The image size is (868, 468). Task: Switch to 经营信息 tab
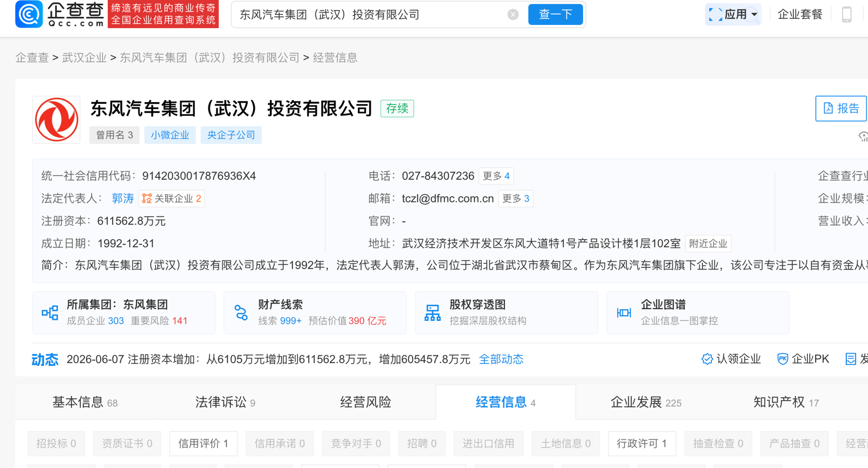pos(505,402)
